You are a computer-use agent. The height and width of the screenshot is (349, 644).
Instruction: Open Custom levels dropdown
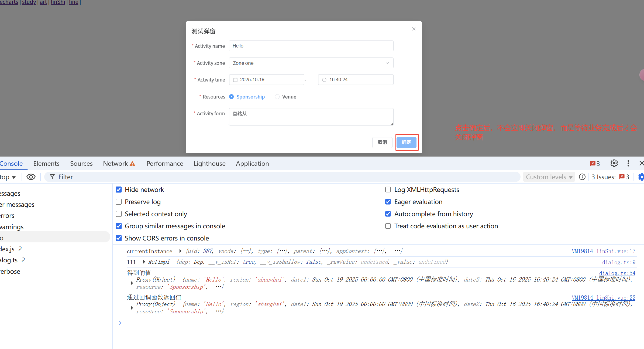click(x=549, y=177)
